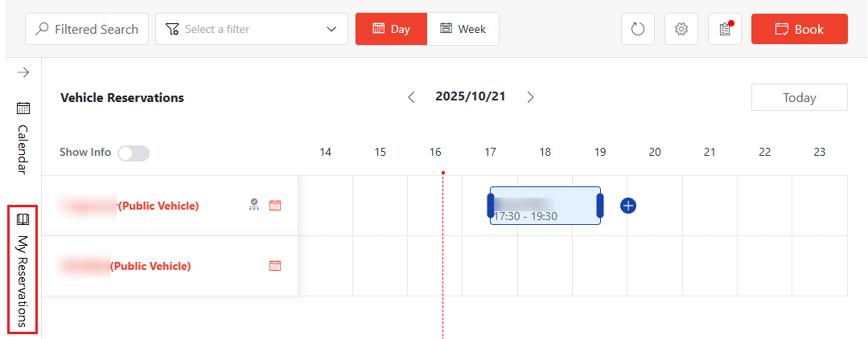Click the refresh icon in the toolbar
Screen dimensions: 868x339
[638, 30]
